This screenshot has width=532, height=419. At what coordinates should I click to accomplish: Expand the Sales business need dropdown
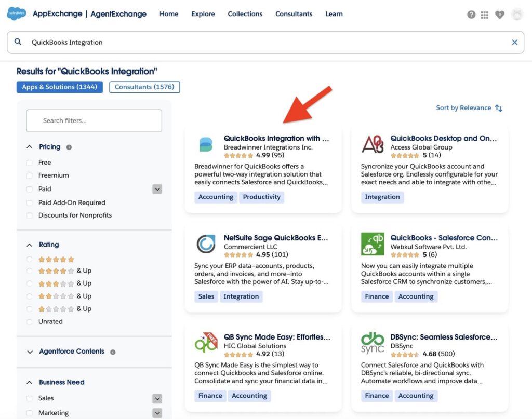[x=157, y=398]
